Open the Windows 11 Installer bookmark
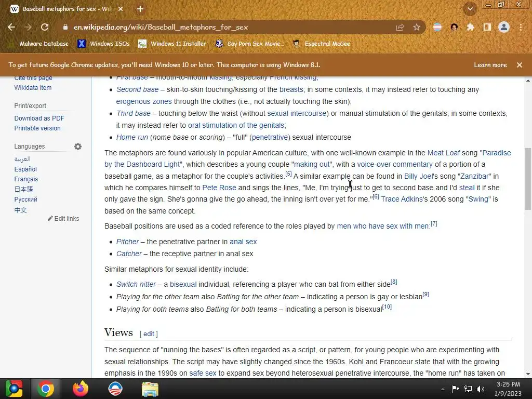Screen dimensions: 532x399 (x=172, y=44)
